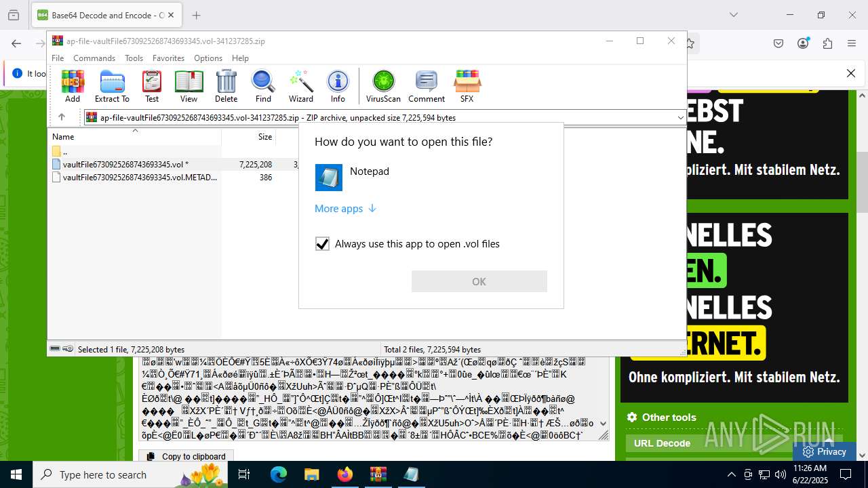Open Pocket save icon in Firefox

(x=778, y=43)
